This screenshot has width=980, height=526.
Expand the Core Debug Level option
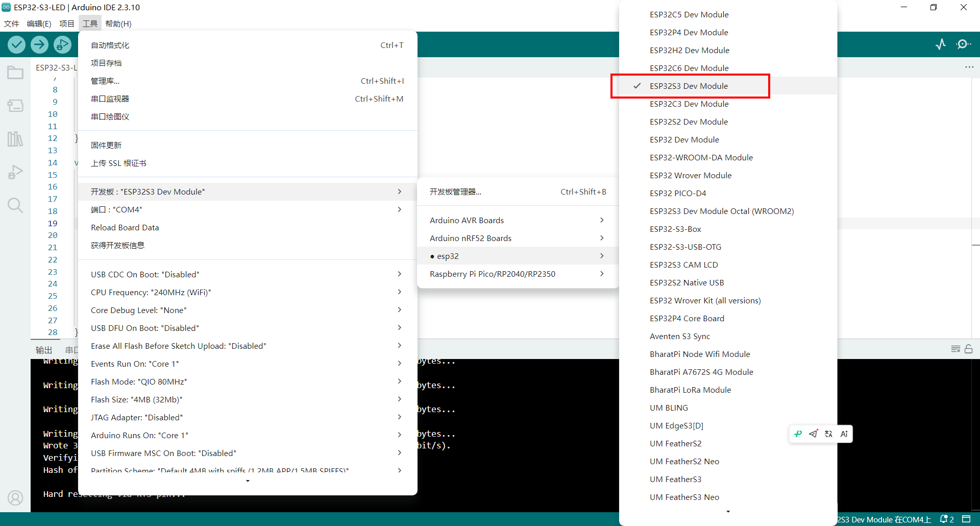pos(248,310)
